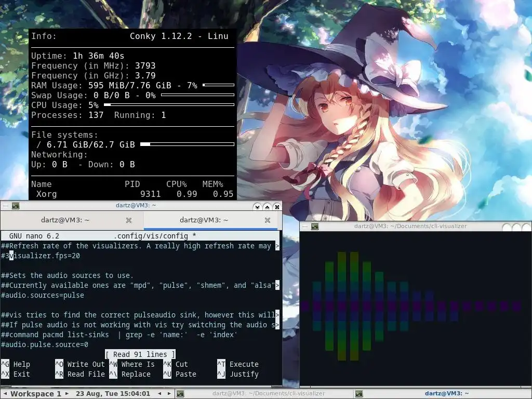Screen dimensions: 532x399
Task: Click the ^K Cut shortcut in nano
Action: coord(176,364)
